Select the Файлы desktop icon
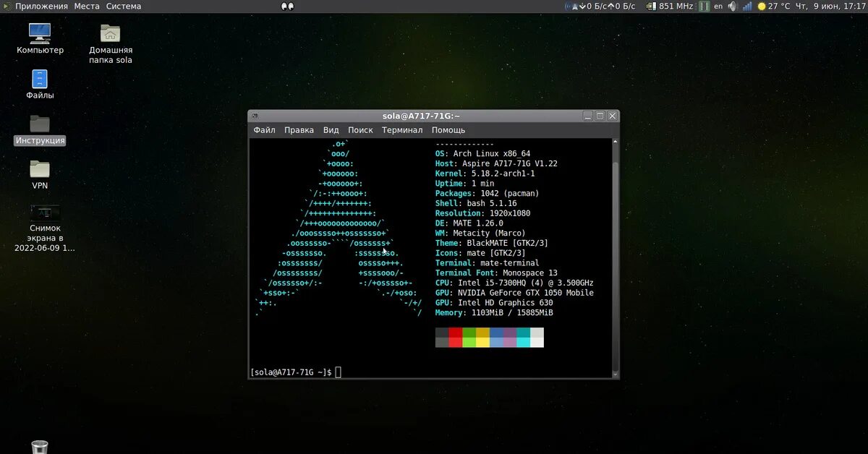Image resolution: width=868 pixels, height=454 pixels. [40, 85]
